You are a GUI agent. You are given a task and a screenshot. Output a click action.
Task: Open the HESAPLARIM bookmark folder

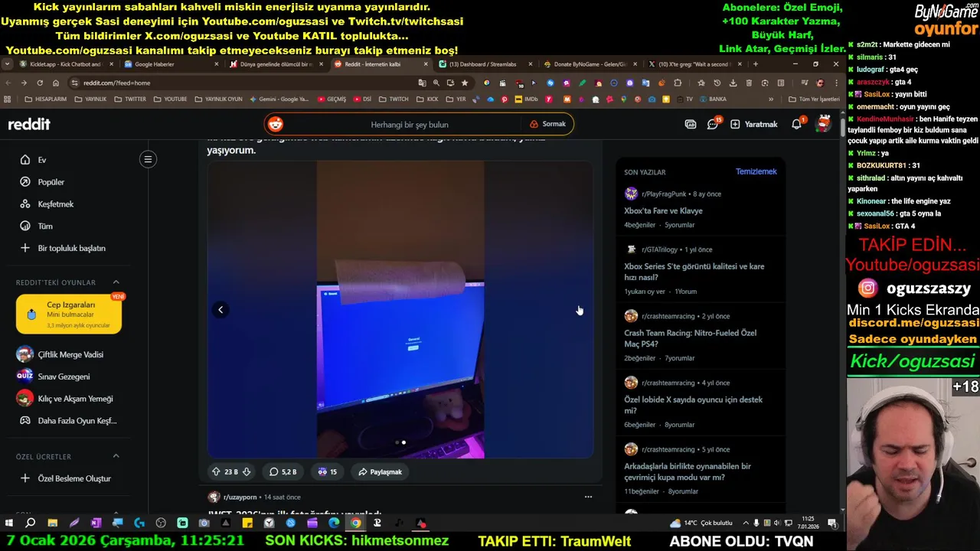click(45, 99)
